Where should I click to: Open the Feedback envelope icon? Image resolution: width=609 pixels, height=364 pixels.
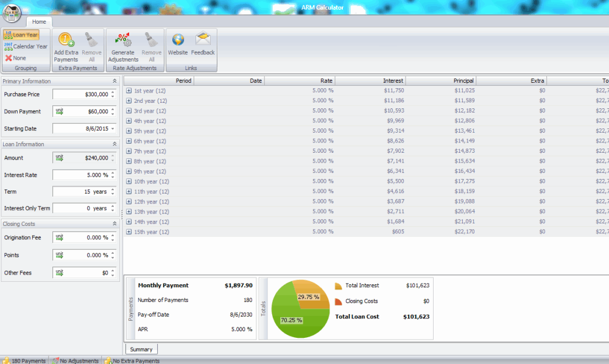[x=203, y=40]
